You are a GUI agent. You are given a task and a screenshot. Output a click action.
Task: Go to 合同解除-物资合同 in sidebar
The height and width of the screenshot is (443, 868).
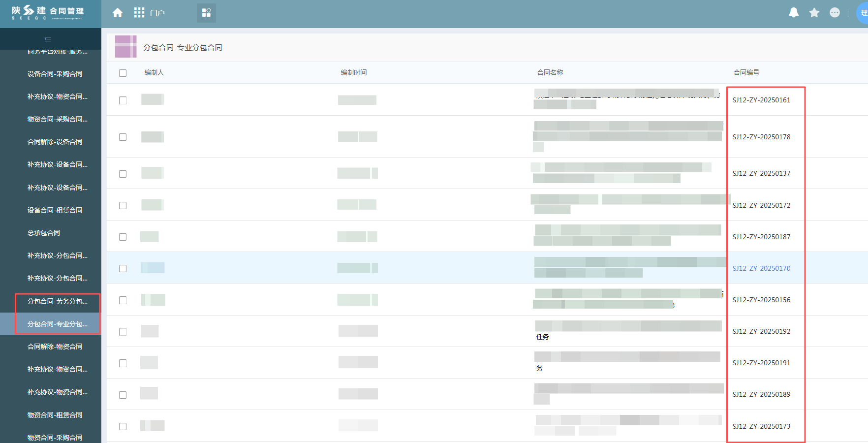[55, 347]
